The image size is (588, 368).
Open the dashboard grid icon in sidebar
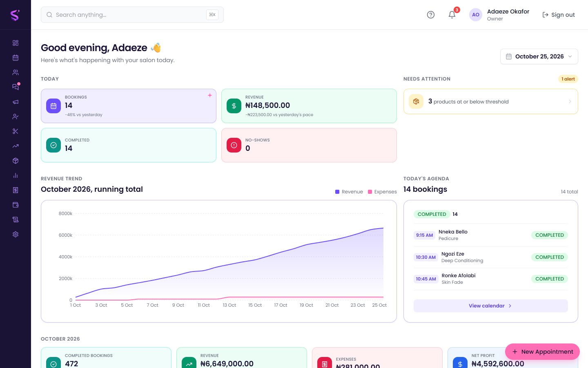[x=16, y=43]
